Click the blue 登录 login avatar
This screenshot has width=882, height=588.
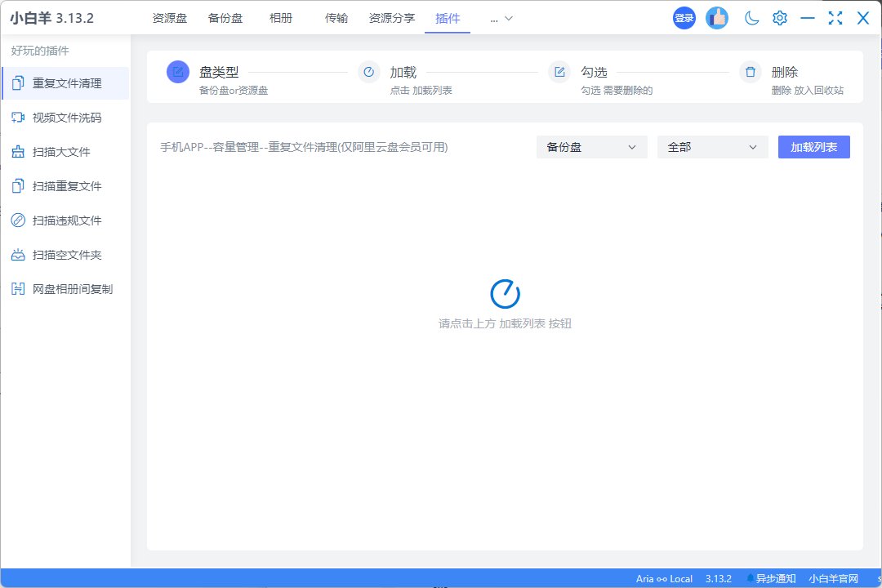point(684,18)
